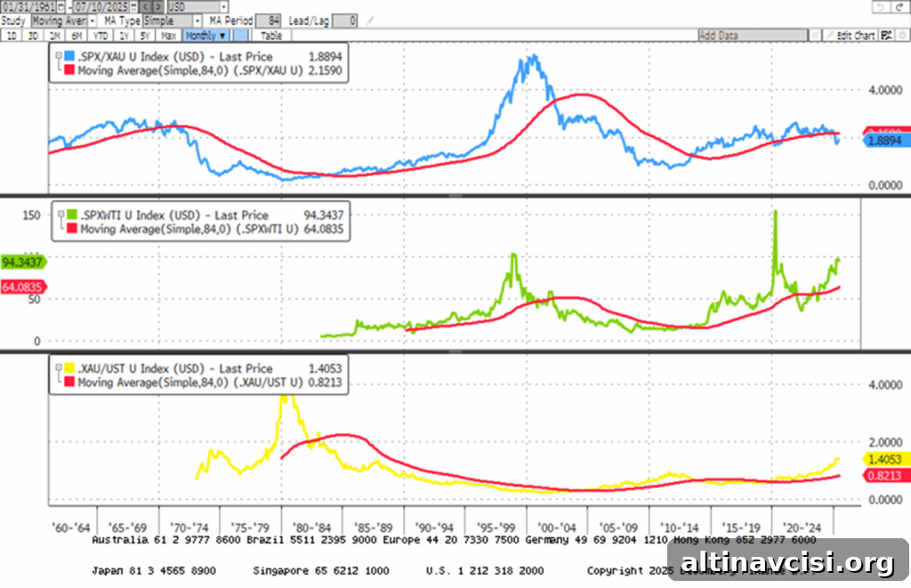911x588 pixels.
Task: Select the 1D range tab
Action: (x=11, y=36)
